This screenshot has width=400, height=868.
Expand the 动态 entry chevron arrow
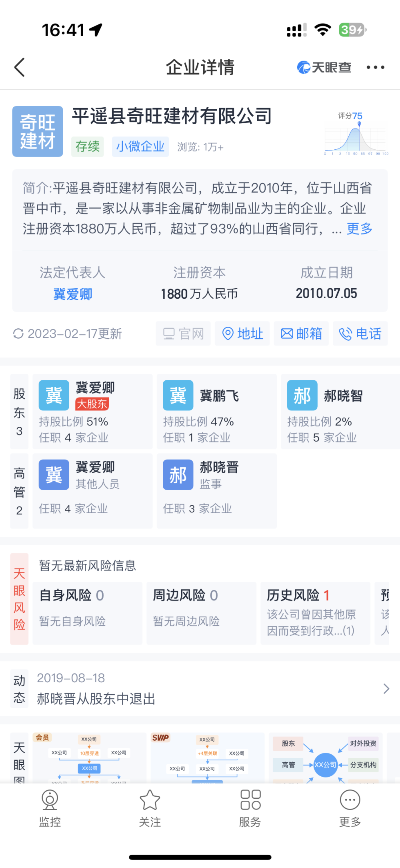tap(386, 689)
